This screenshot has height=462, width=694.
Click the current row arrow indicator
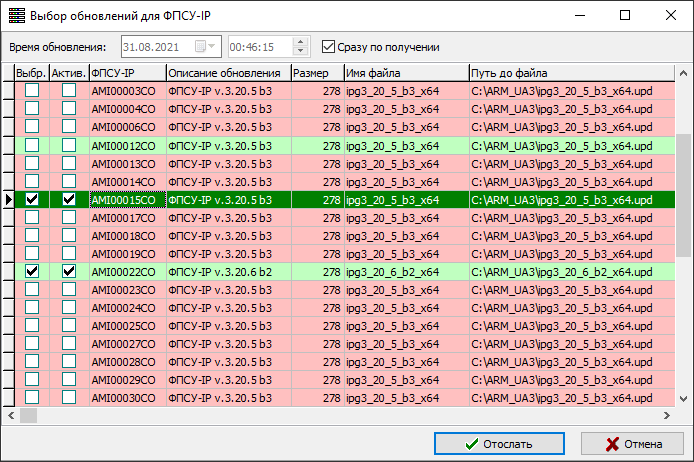coord(8,200)
